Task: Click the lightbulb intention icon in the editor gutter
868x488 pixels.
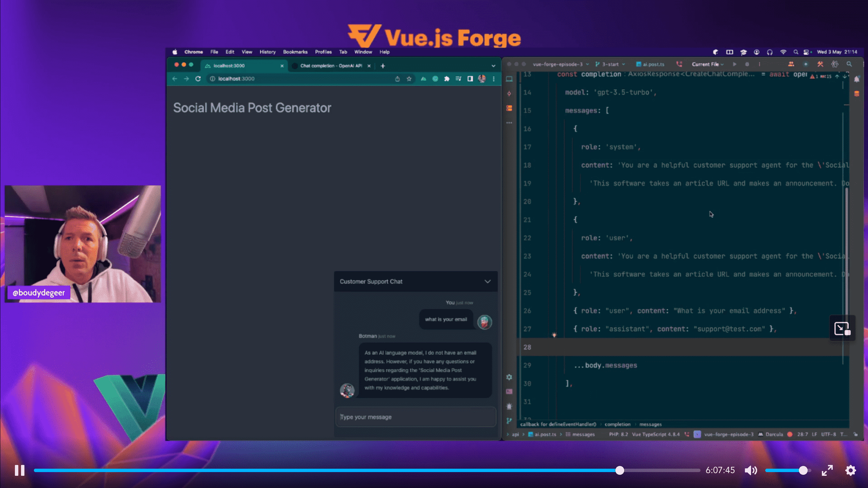Action: tap(554, 335)
